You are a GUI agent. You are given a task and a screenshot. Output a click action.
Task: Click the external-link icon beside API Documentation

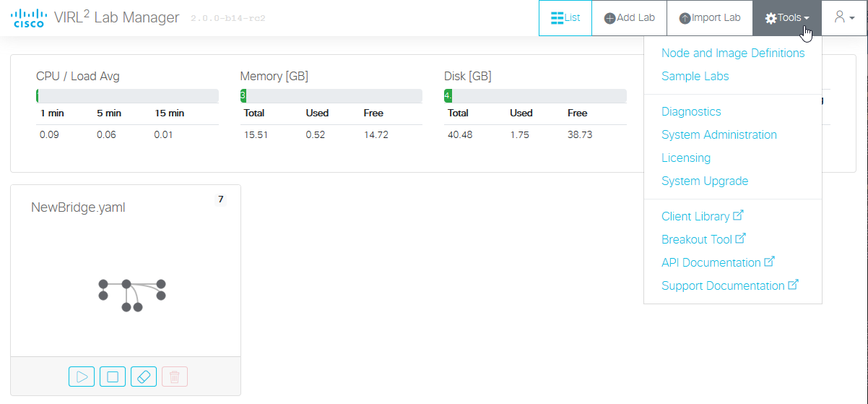point(769,262)
